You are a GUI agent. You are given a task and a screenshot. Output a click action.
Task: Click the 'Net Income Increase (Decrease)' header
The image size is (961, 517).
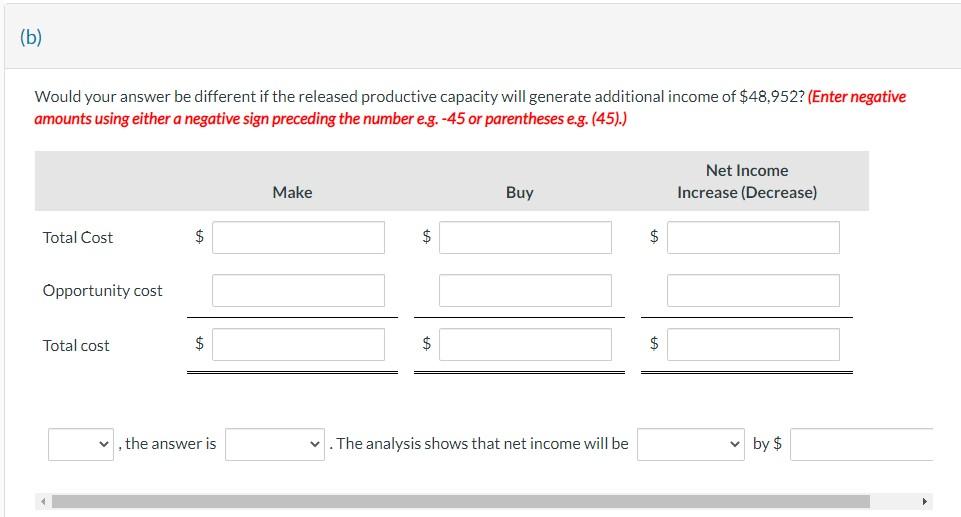[747, 181]
